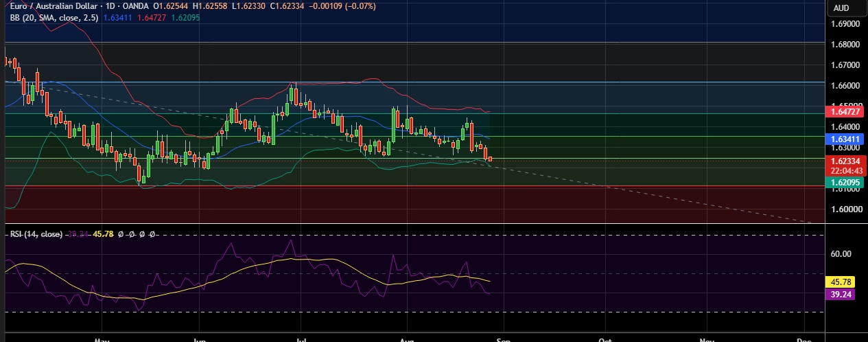The height and width of the screenshot is (342, 868).
Task: Click the 1.69000 price axis tick
Action: click(845, 24)
